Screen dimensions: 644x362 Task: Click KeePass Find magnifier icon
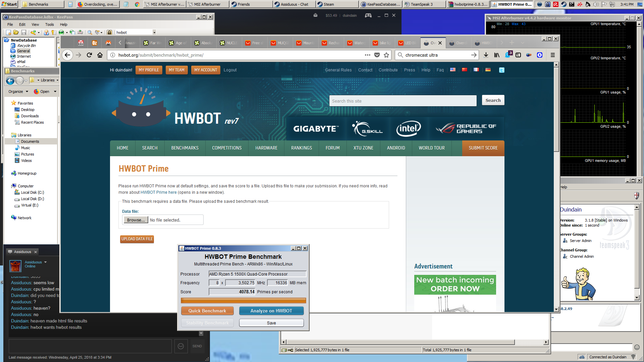90,32
